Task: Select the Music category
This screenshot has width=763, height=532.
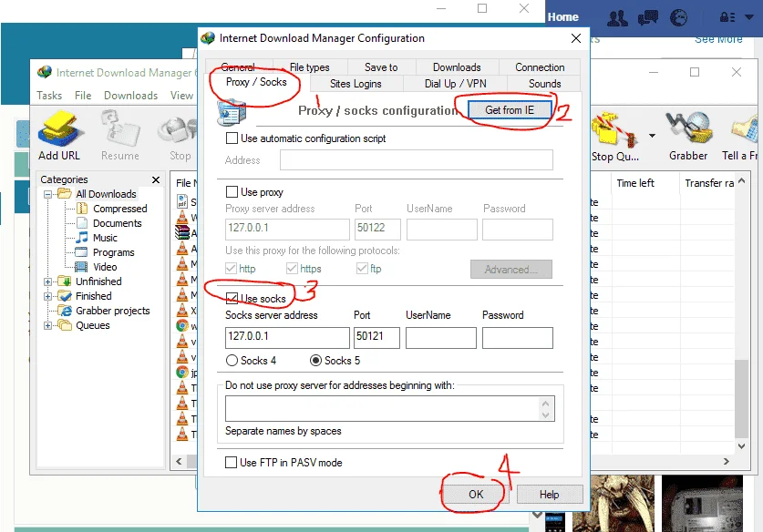Action: (105, 238)
